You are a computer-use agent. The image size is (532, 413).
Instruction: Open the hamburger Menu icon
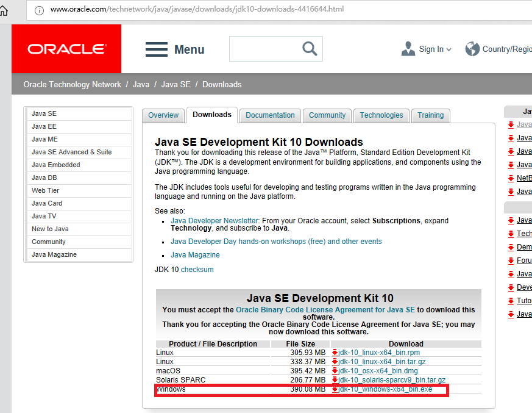(157, 49)
